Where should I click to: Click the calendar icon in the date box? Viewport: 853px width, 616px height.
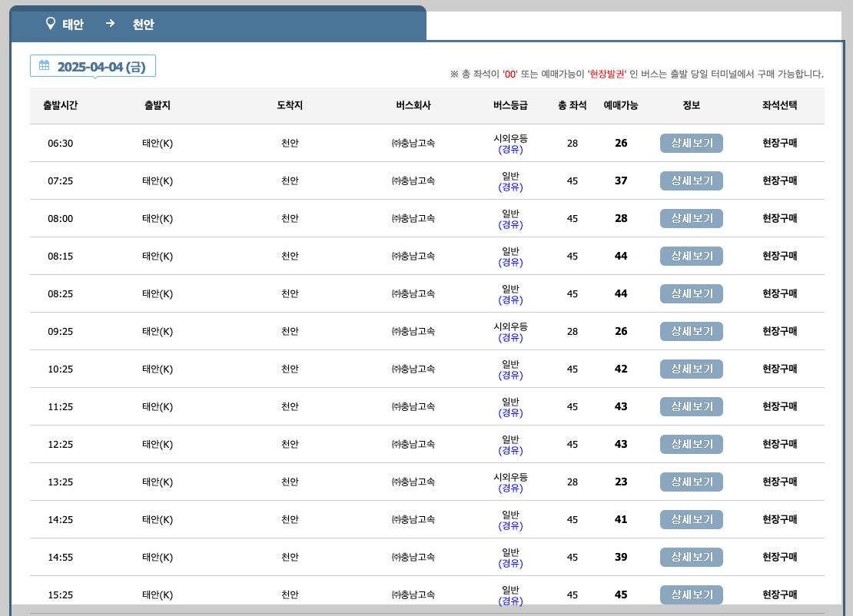point(44,65)
